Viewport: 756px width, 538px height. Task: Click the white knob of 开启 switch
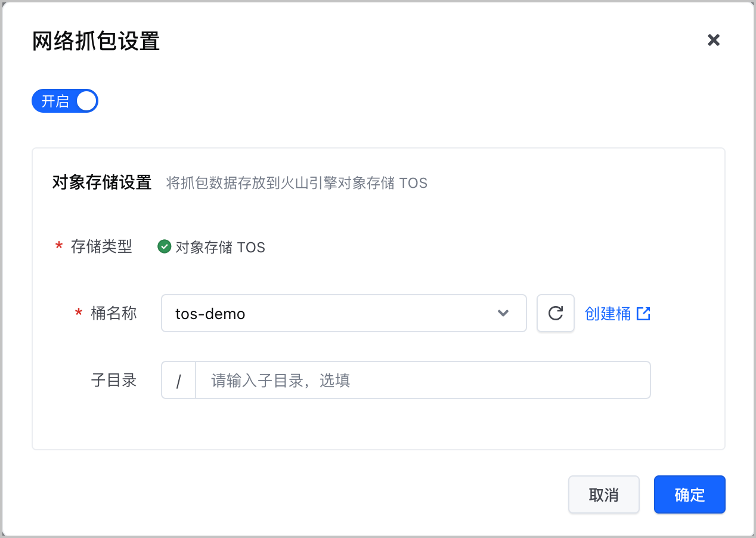pyautogui.click(x=86, y=101)
